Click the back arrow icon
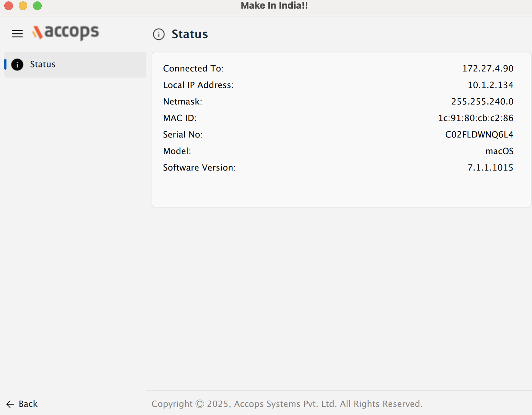Image resolution: width=532 pixels, height=415 pixels. pos(10,404)
